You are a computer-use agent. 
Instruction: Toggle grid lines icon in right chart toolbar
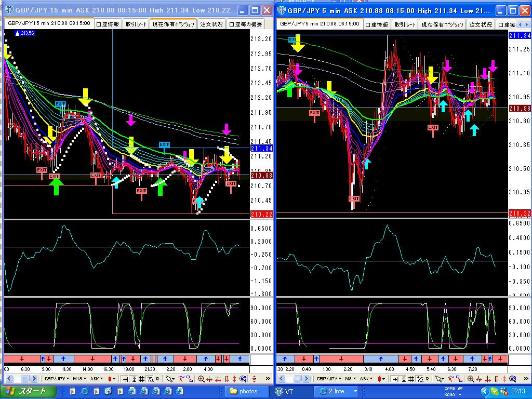click(x=411, y=379)
